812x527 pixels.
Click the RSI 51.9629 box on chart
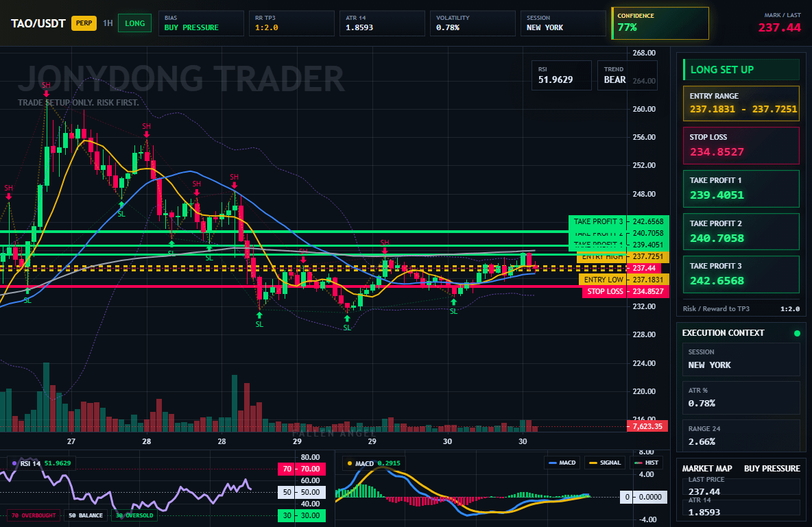pyautogui.click(x=562, y=75)
